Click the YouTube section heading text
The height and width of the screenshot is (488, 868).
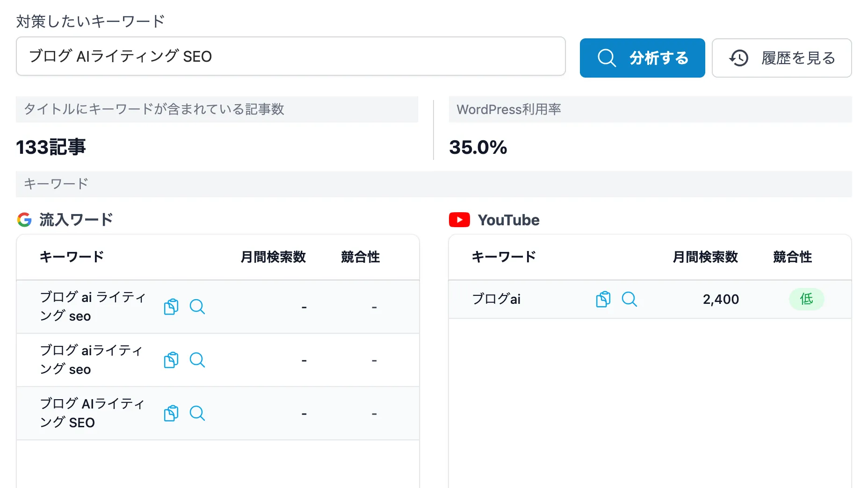pyautogui.click(x=508, y=220)
